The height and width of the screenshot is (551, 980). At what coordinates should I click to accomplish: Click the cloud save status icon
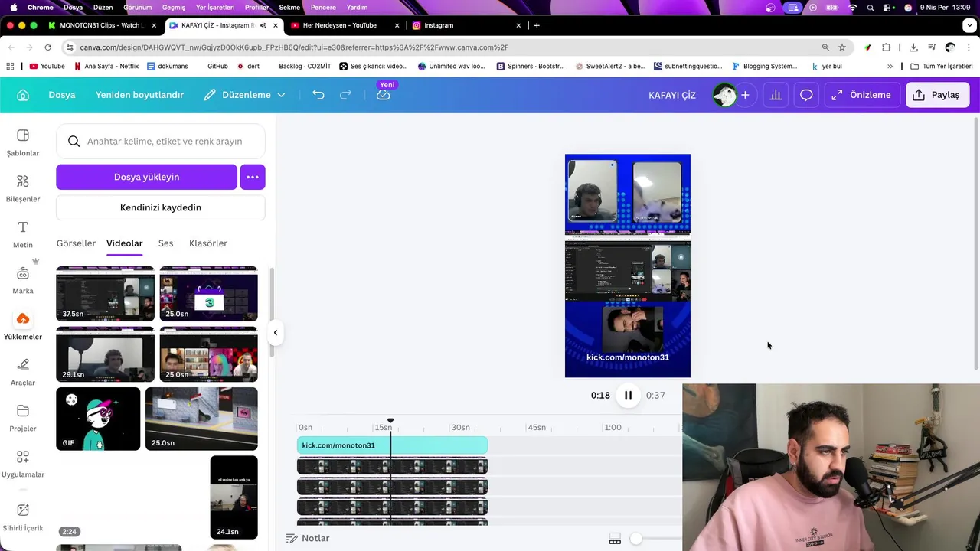tap(384, 95)
